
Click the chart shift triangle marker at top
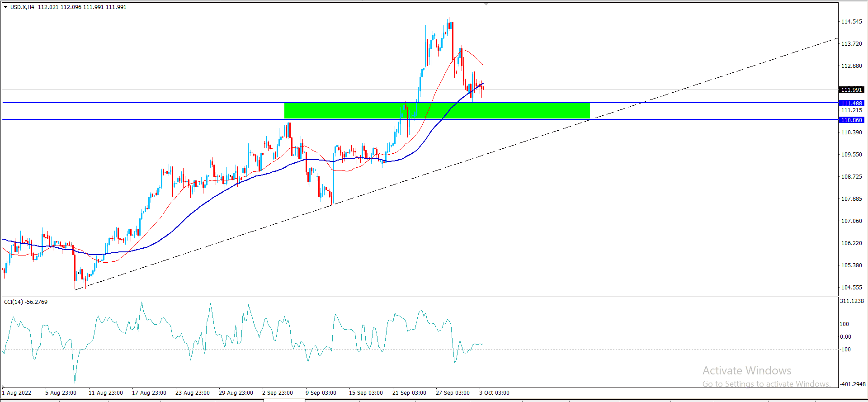pyautogui.click(x=486, y=4)
